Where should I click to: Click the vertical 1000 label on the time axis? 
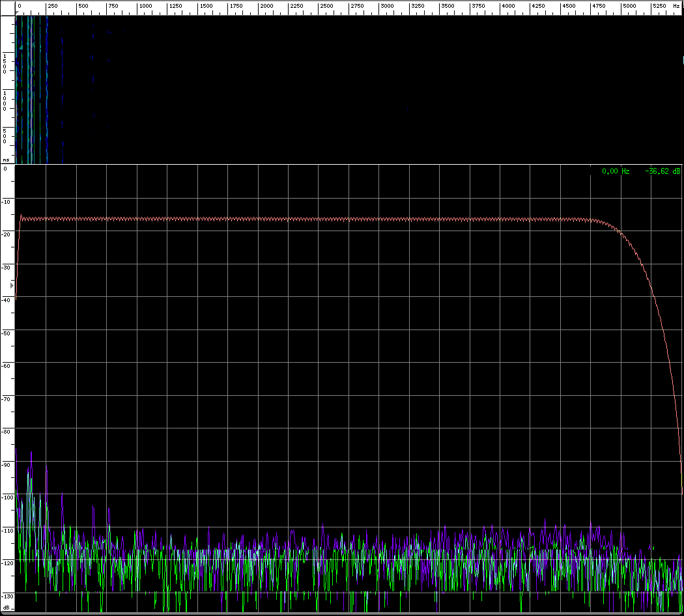(5, 101)
